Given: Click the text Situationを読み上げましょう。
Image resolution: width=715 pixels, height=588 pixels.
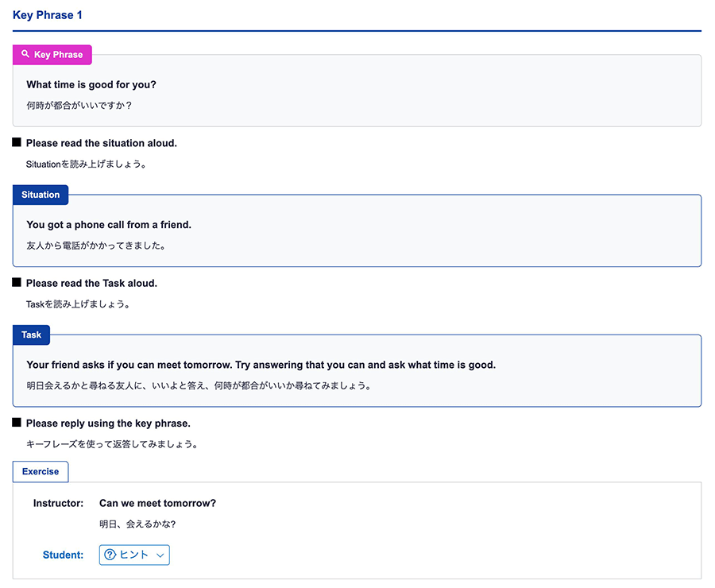Looking at the screenshot, I should pos(86,164).
